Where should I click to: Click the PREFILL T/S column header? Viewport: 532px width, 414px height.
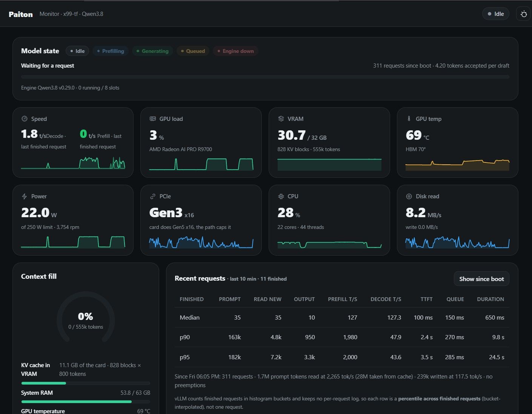coord(343,299)
